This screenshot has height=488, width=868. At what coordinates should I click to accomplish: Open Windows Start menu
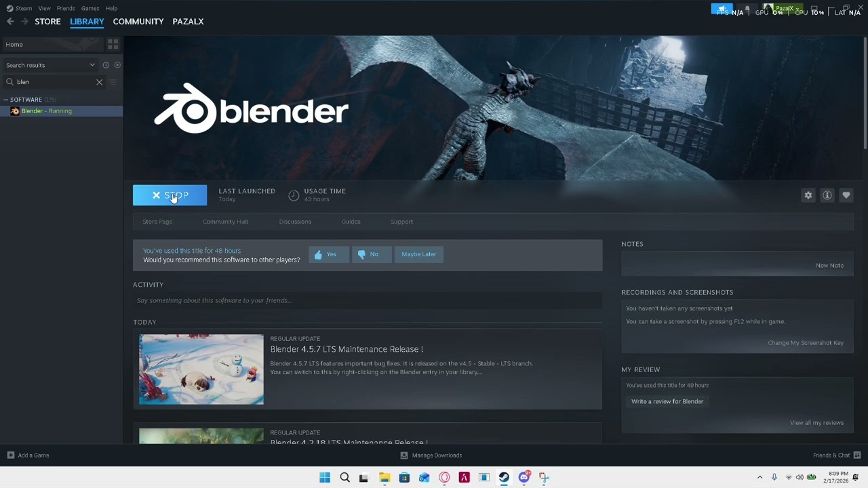pyautogui.click(x=325, y=478)
